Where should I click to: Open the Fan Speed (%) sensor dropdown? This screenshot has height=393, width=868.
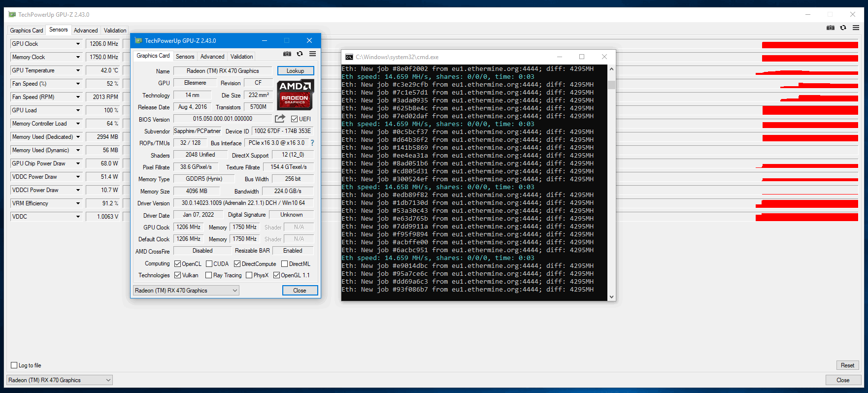point(78,84)
